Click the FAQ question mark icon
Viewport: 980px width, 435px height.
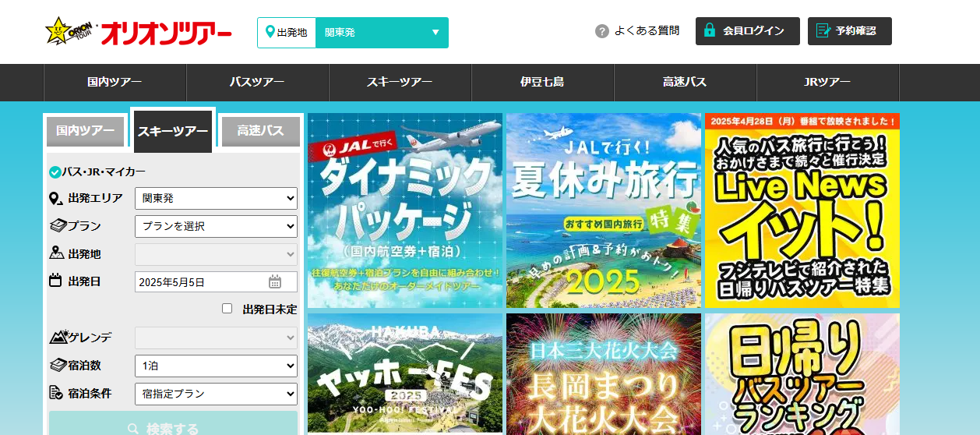click(x=601, y=31)
